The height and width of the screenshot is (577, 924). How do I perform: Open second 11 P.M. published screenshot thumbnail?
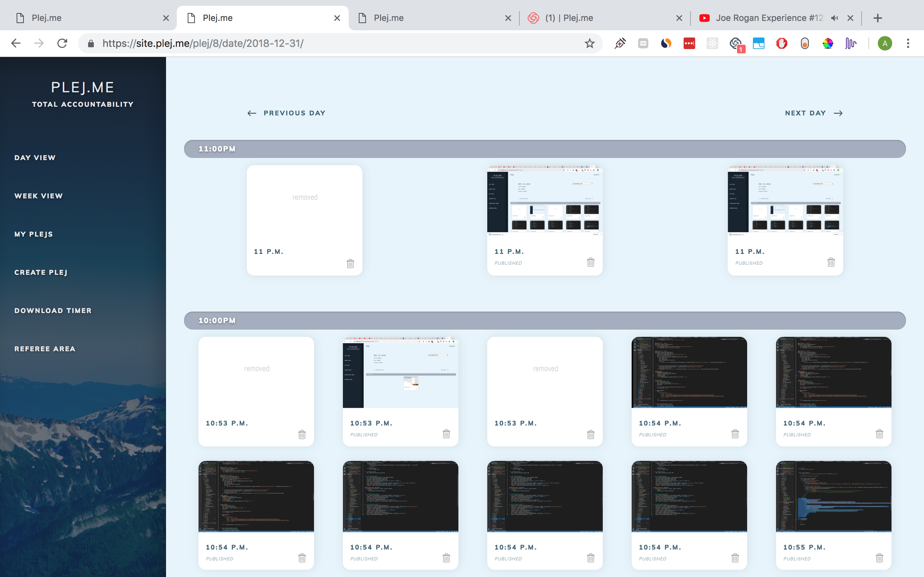pos(785,201)
